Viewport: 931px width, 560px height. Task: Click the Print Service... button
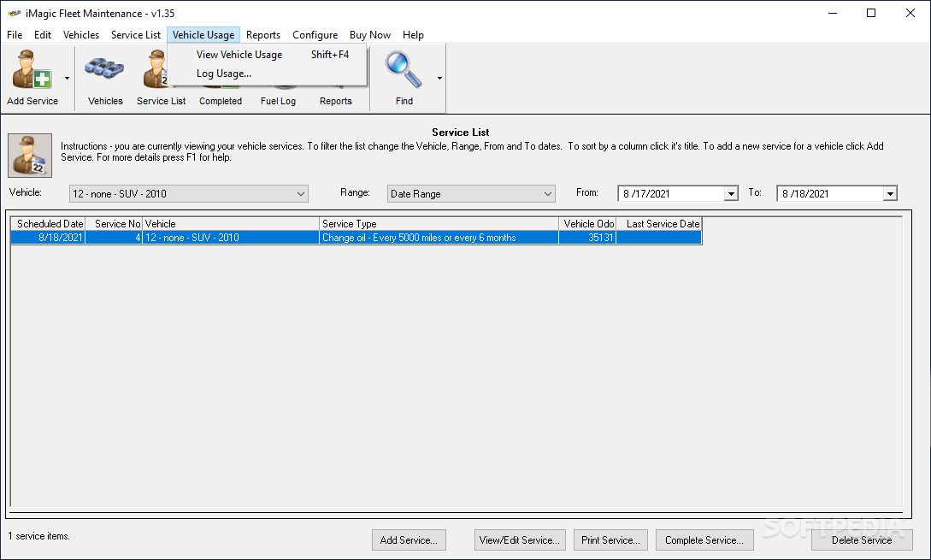(x=610, y=539)
